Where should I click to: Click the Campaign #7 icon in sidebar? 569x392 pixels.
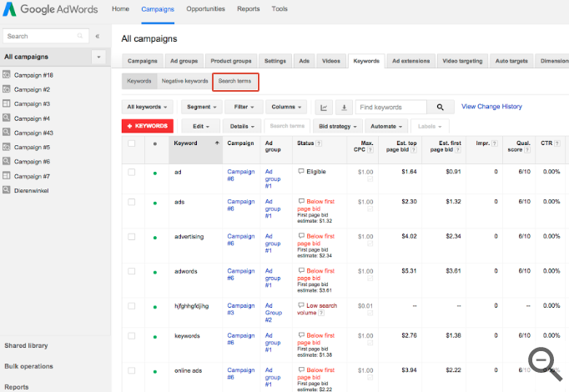point(7,175)
